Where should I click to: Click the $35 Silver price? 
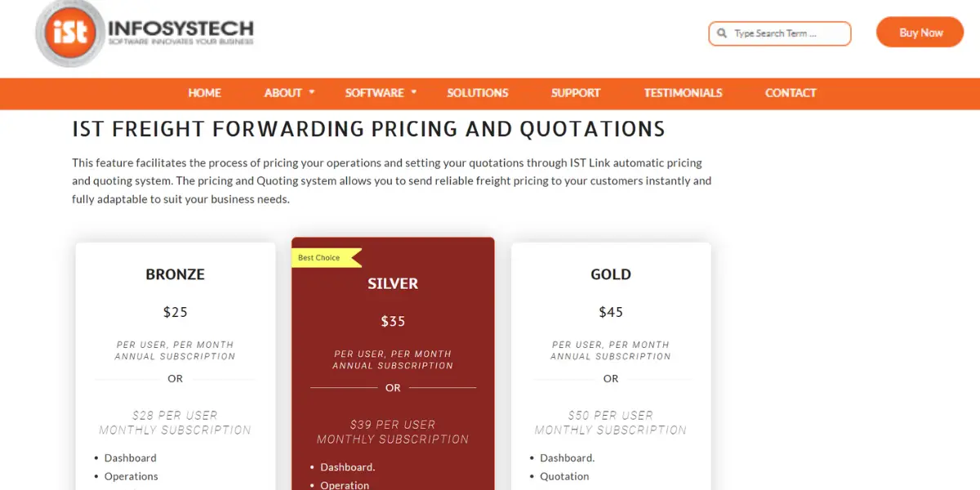point(393,321)
